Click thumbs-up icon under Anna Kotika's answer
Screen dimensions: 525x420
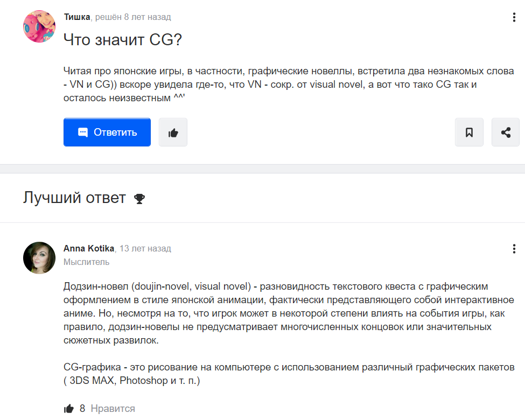pyautogui.click(x=68, y=409)
